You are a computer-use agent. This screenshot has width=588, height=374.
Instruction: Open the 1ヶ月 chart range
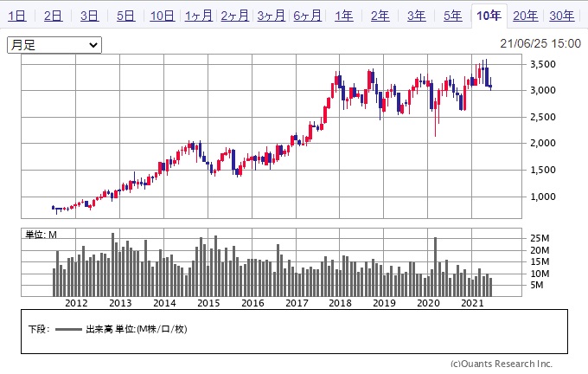(199, 16)
